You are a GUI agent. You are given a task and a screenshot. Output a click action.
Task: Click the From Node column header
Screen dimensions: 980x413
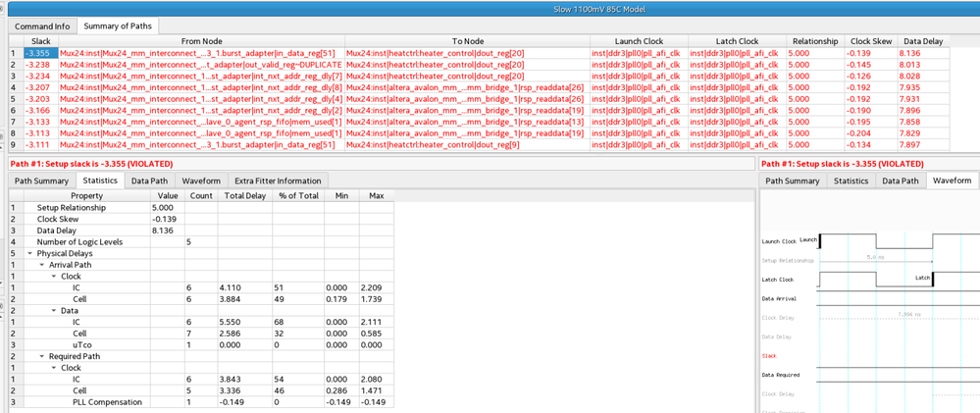[201, 41]
